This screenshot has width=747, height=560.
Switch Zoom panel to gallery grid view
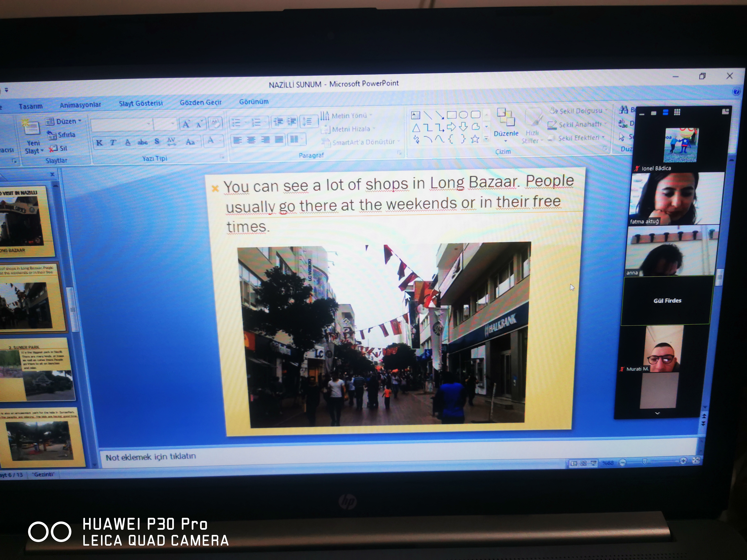click(677, 112)
